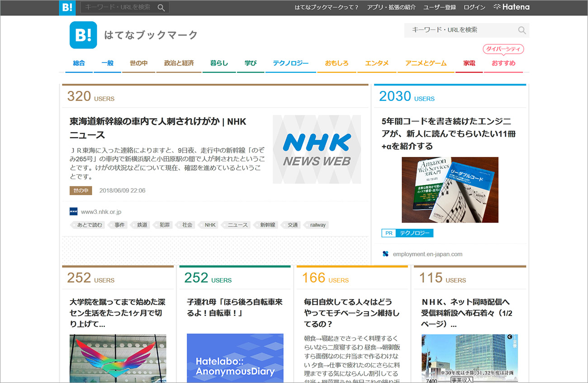Screen dimensions: 588x383
Task: Open the 2030 USERS bookmark count
Action: point(407,96)
